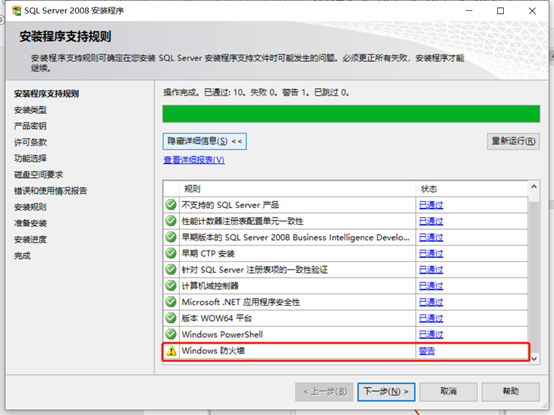This screenshot has width=554, height=415.
Task: Select 磁盘空间要求 step in sidebar
Action: (38, 174)
